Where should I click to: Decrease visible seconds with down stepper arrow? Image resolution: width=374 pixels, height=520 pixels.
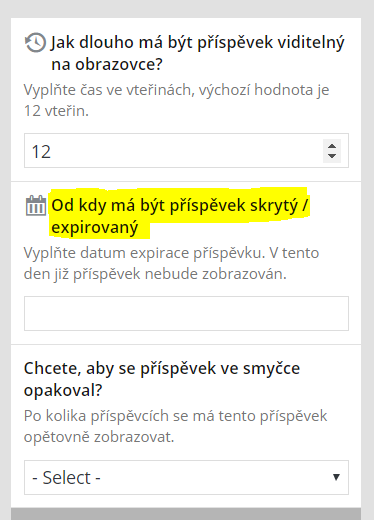(x=332, y=156)
